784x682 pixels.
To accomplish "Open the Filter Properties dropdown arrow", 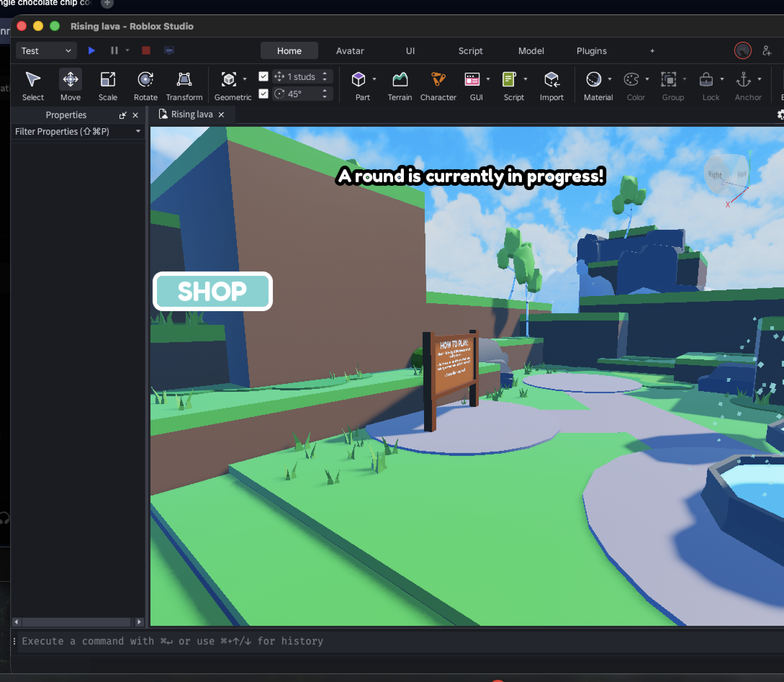I will (x=138, y=131).
